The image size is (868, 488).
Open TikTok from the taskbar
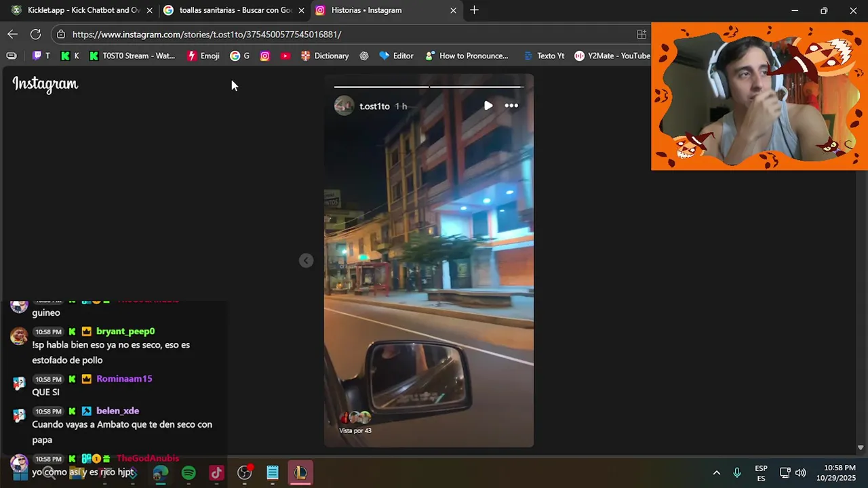(216, 472)
